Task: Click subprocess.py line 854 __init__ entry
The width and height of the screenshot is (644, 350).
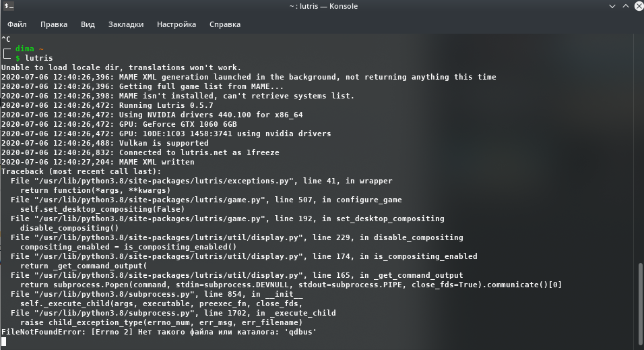Action: [156, 295]
